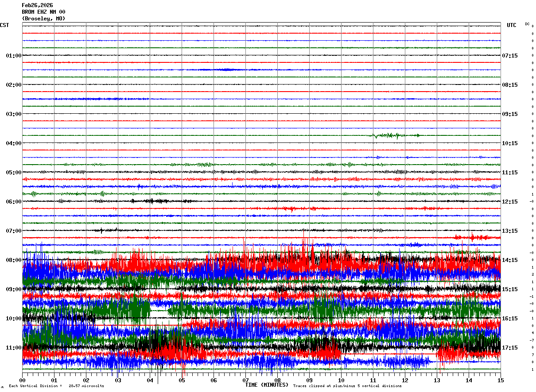This screenshot has width=536, height=392.
Task: Click the 11:00 CST row label
Action: 13,348
